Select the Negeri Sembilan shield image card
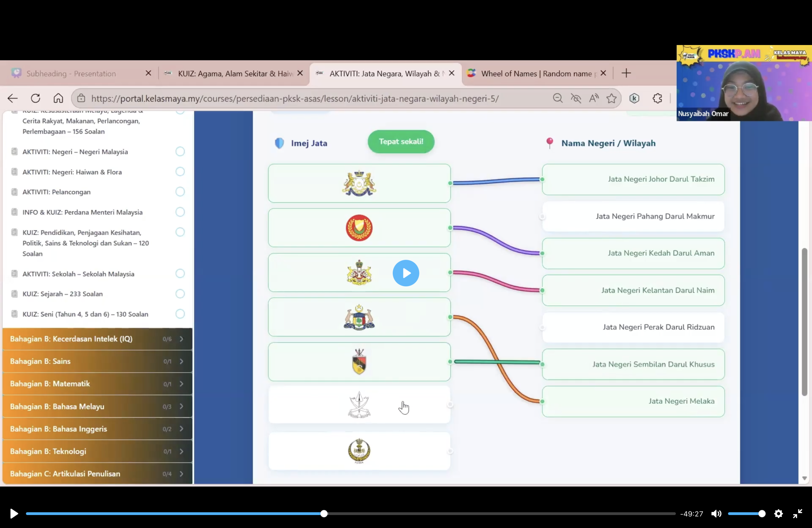The image size is (812, 528). coord(359,362)
